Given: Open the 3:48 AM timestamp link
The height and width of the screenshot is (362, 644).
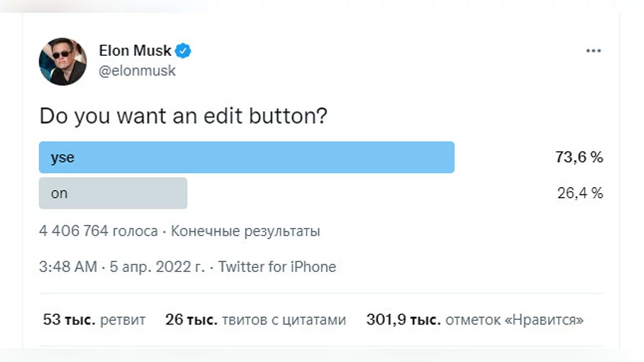Looking at the screenshot, I should (x=68, y=267).
